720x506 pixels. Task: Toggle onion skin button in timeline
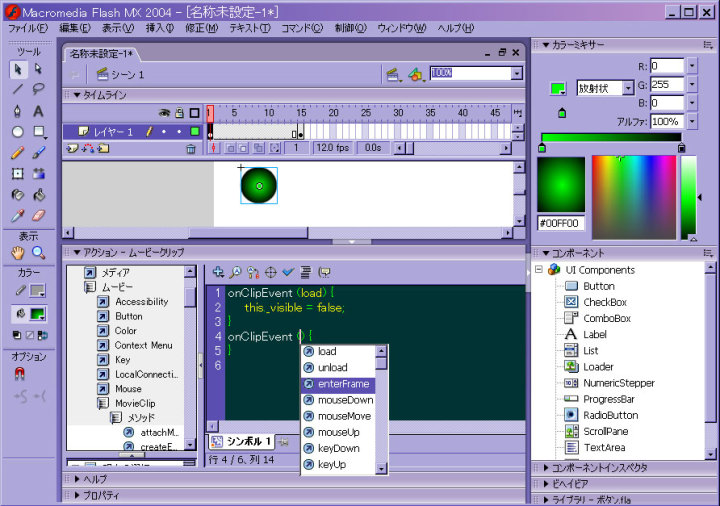231,148
